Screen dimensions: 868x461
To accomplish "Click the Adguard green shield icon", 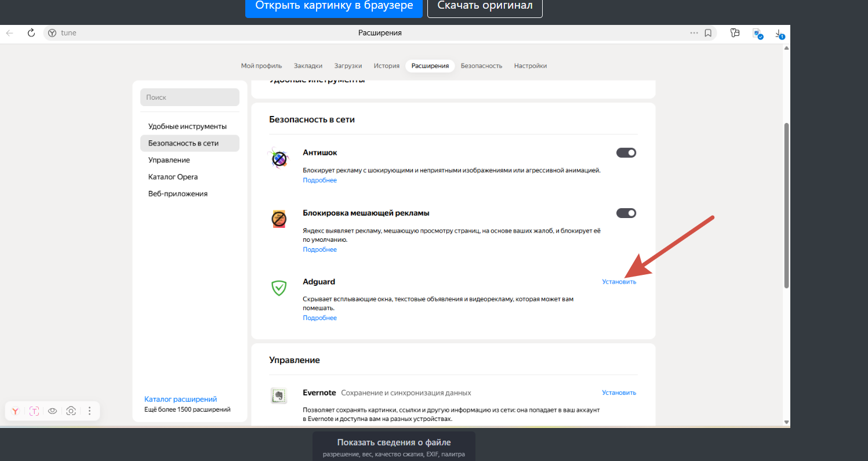I will [279, 288].
